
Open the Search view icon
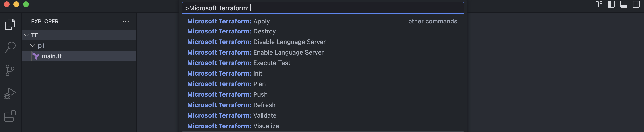(x=10, y=47)
